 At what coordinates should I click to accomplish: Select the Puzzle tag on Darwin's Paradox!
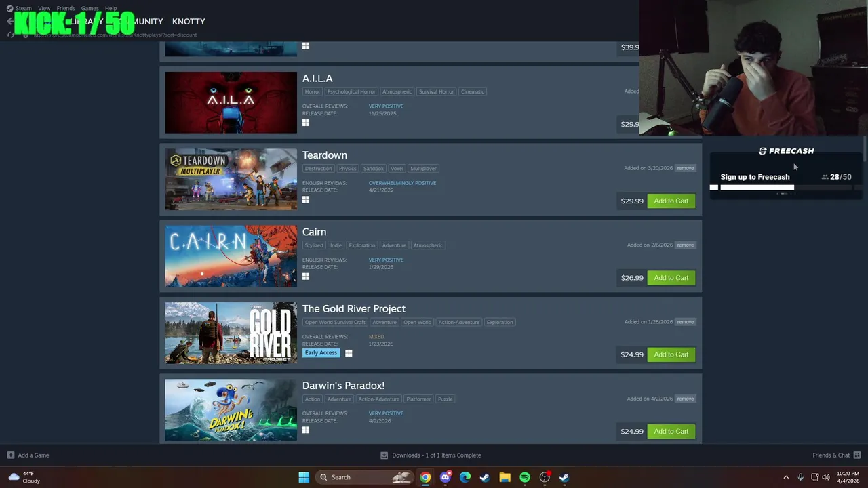point(445,399)
